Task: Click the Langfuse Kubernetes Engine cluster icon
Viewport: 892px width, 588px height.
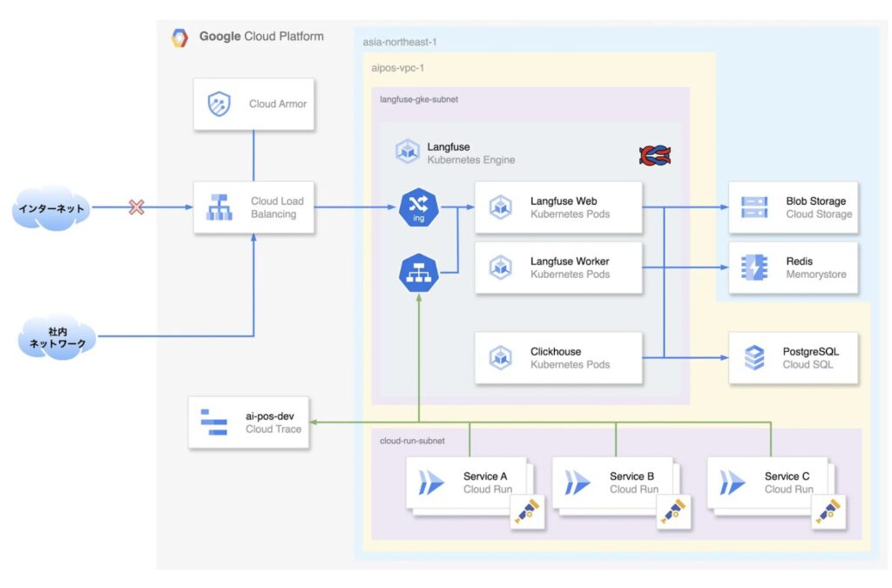Action: point(407,152)
